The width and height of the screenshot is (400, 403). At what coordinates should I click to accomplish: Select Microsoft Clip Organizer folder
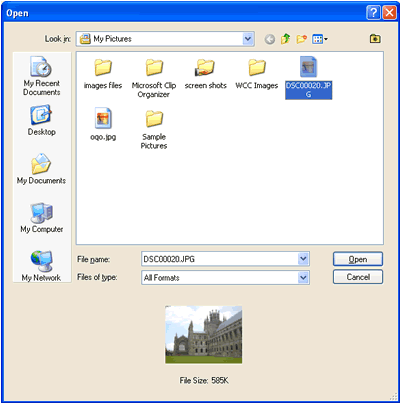(x=154, y=78)
